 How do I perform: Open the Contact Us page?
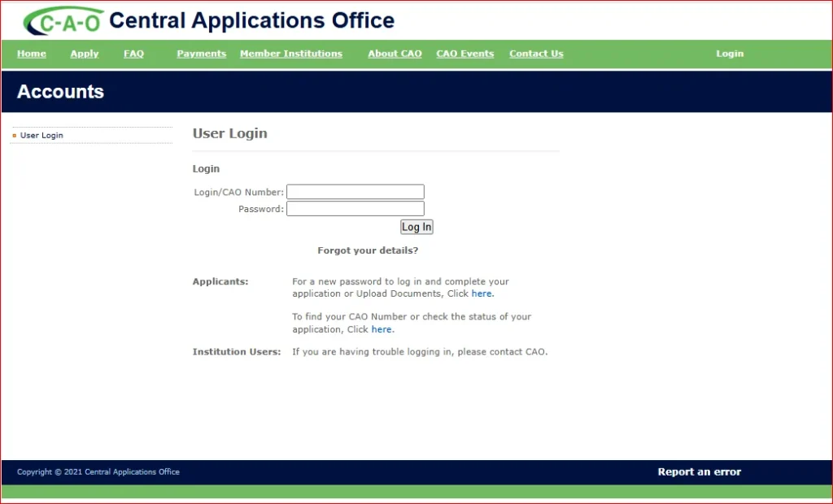coord(536,54)
